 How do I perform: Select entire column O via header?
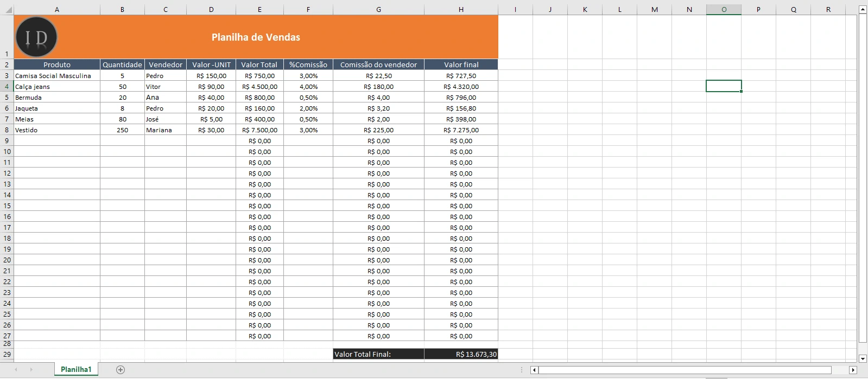coord(724,9)
